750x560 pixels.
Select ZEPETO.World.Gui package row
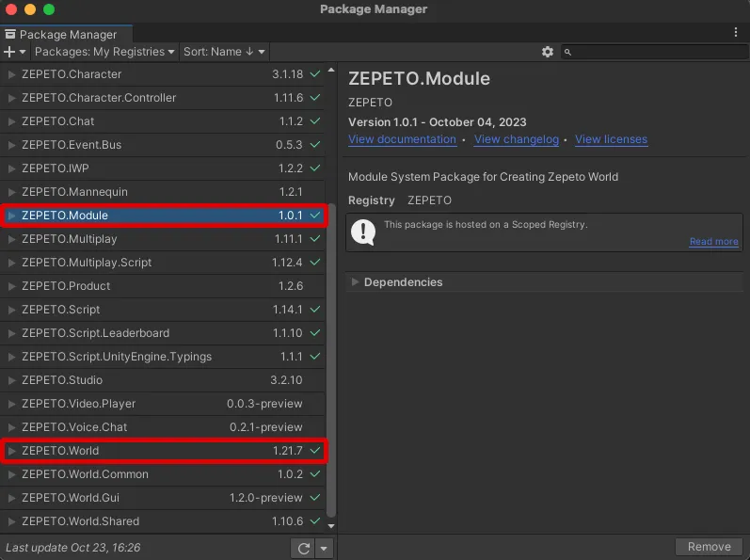coord(162,498)
